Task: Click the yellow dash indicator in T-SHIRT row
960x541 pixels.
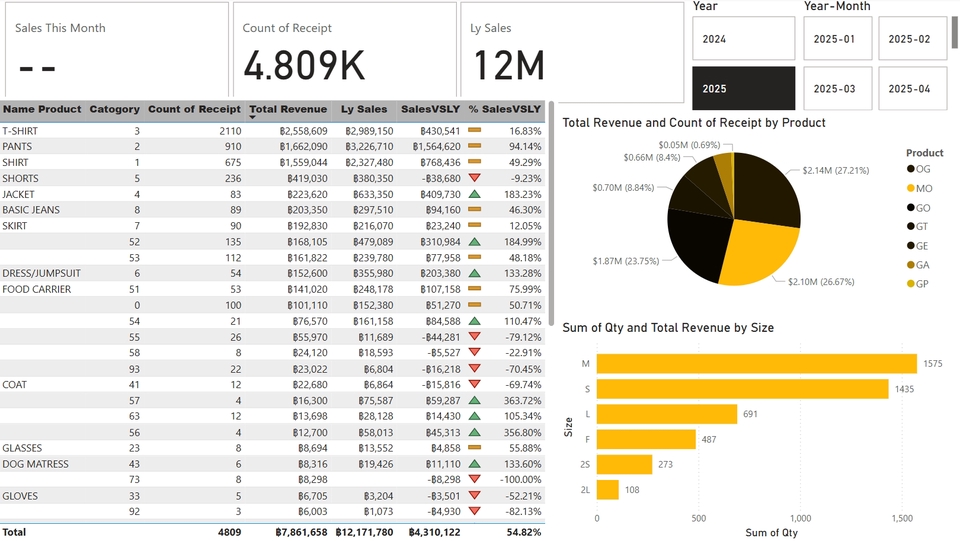Action: coord(474,131)
